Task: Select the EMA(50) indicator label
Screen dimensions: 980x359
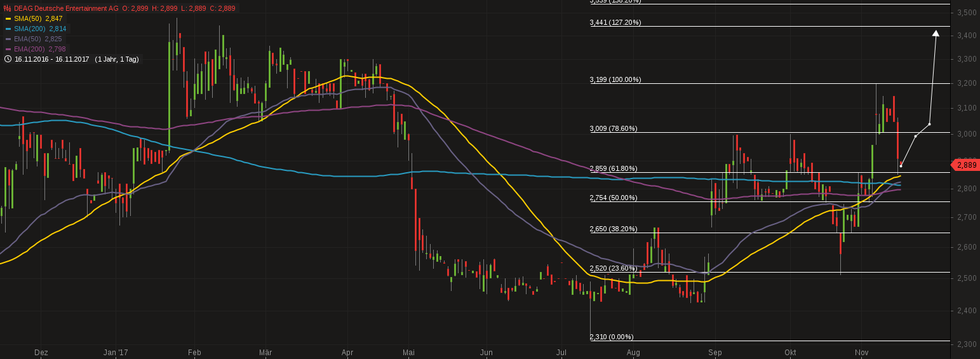Action: click(28, 39)
